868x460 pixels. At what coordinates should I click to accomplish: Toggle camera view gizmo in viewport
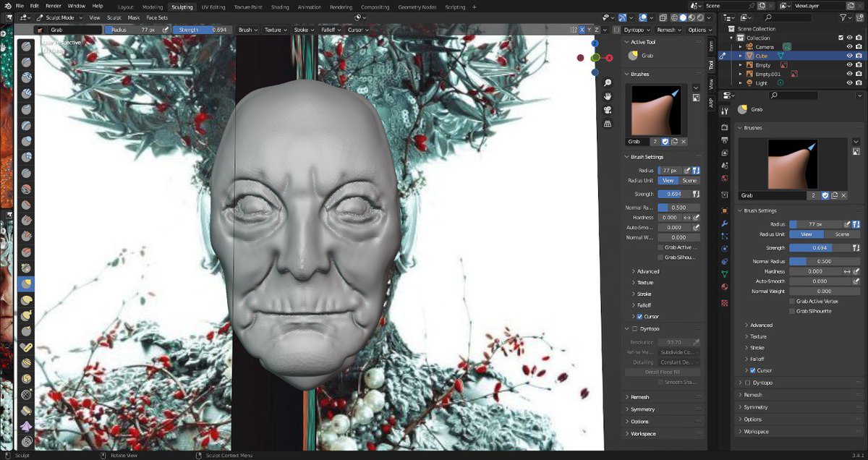point(608,110)
